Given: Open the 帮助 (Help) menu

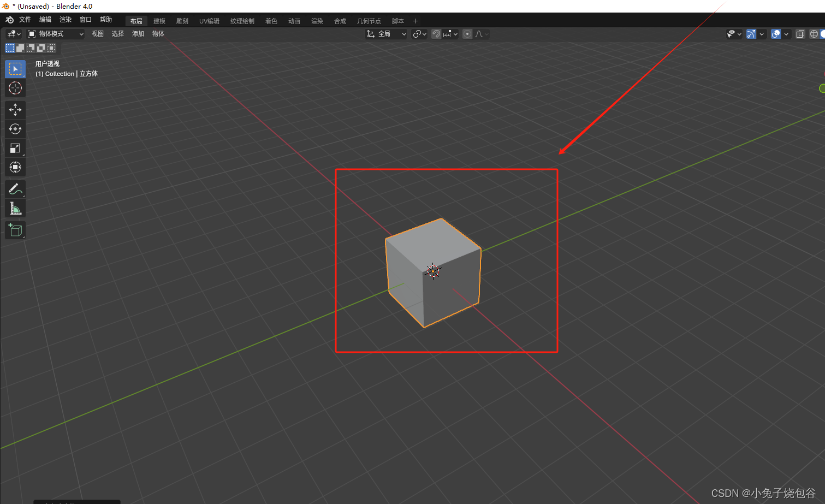Looking at the screenshot, I should click(106, 20).
